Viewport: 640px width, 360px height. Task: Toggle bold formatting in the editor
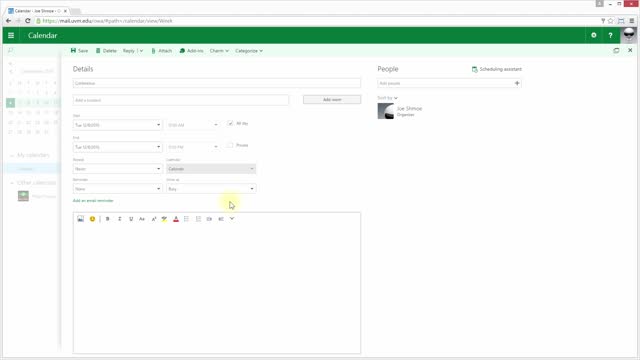(107, 219)
